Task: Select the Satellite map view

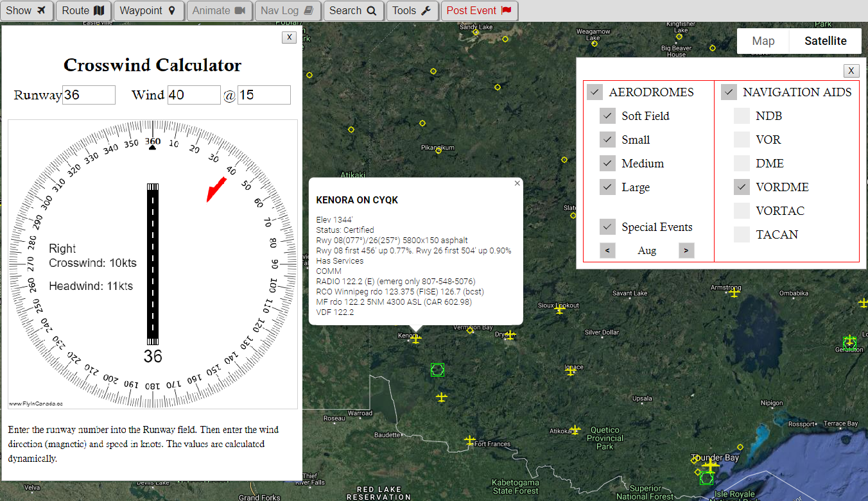Action: (x=825, y=41)
